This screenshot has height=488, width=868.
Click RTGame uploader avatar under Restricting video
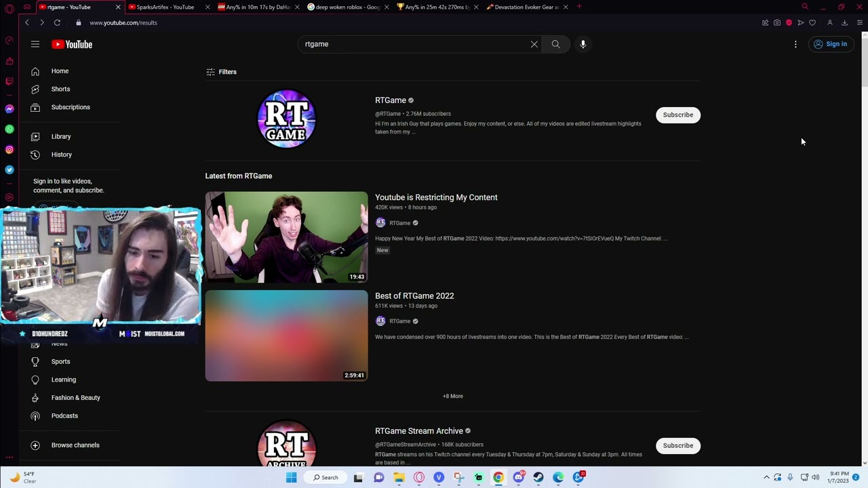[380, 222]
